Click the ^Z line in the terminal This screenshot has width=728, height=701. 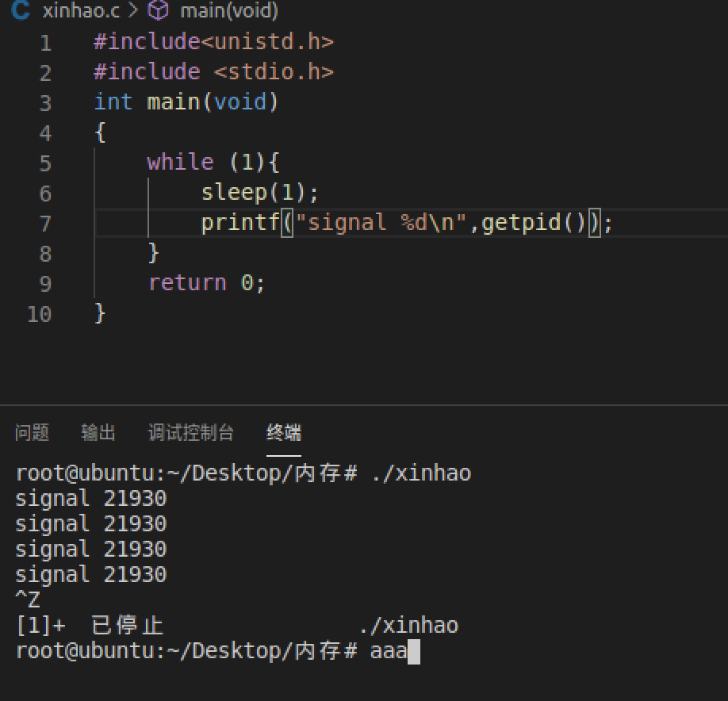point(28,599)
